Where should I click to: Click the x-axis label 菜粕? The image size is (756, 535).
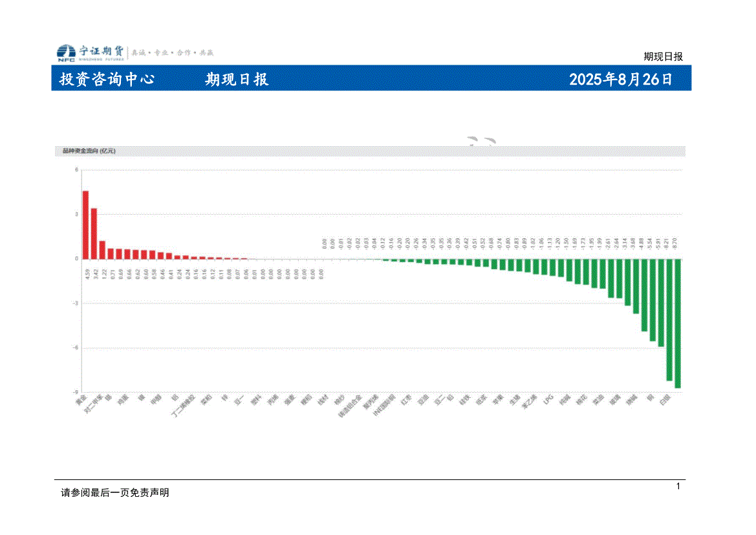[x=206, y=399]
